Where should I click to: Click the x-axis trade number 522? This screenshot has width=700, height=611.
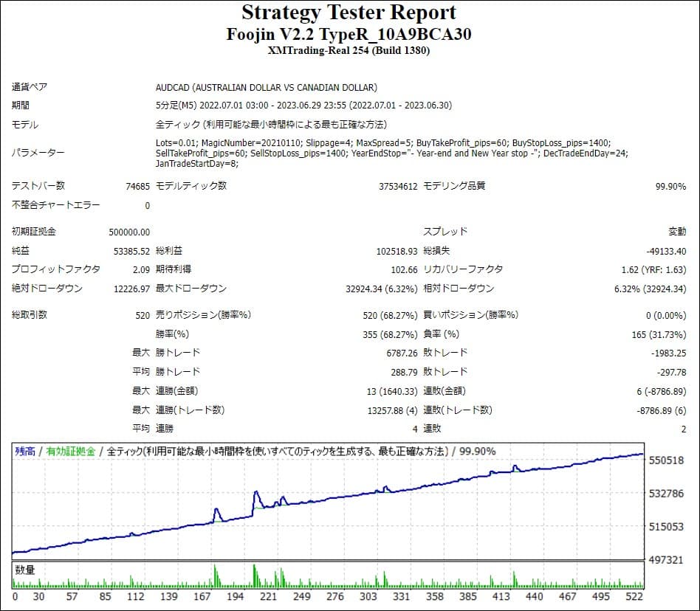(634, 597)
